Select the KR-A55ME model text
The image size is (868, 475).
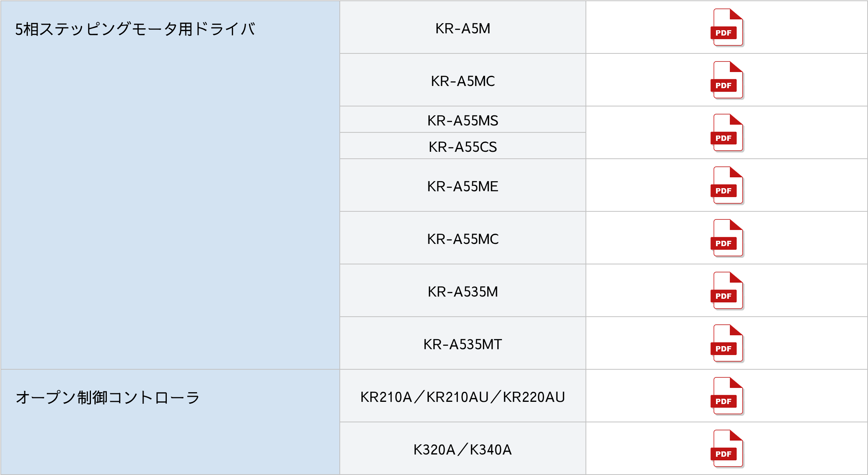462,187
